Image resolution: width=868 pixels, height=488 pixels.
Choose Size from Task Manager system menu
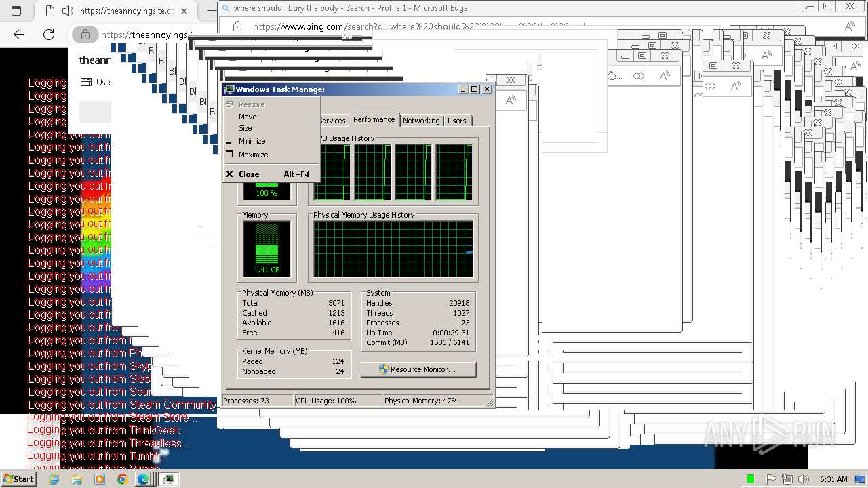point(271,128)
